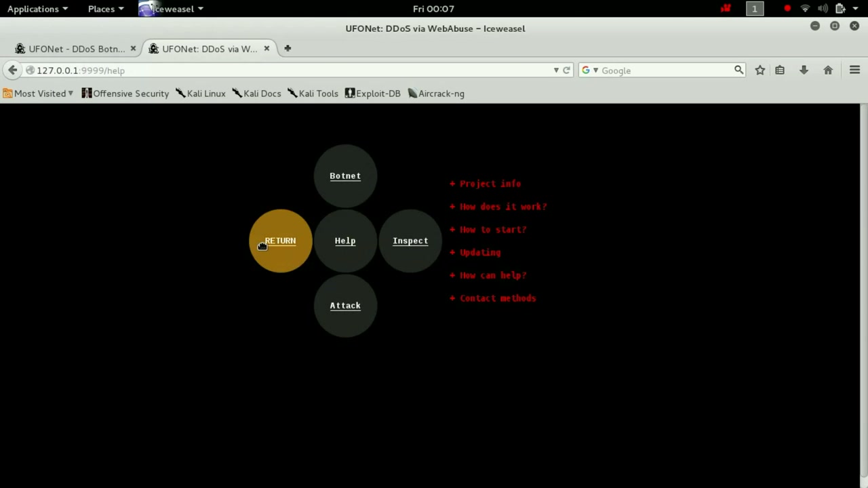Reload the page with the refresh icon
The width and height of the screenshot is (868, 488).
[566, 70]
